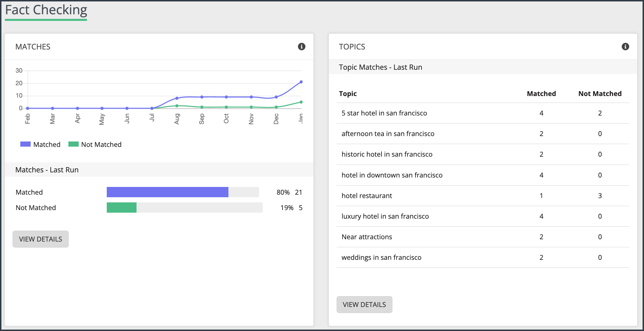This screenshot has height=331, width=644.
Task: Switch to the Matches - Last Run header
Action: click(47, 170)
